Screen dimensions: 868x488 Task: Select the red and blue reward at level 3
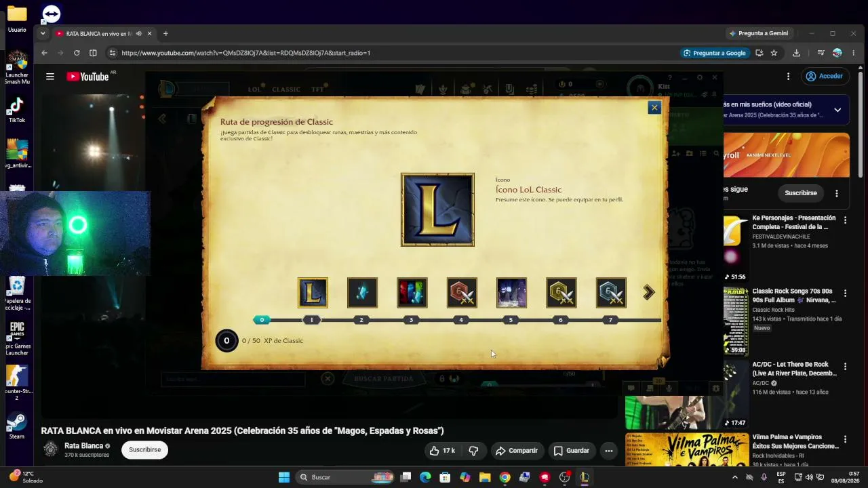412,293
